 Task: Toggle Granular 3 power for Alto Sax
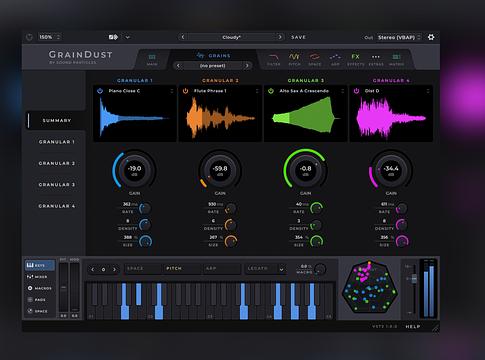(271, 91)
